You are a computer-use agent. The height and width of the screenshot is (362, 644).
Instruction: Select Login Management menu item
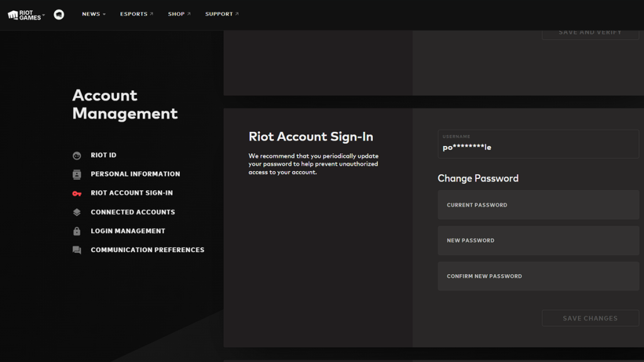(128, 231)
